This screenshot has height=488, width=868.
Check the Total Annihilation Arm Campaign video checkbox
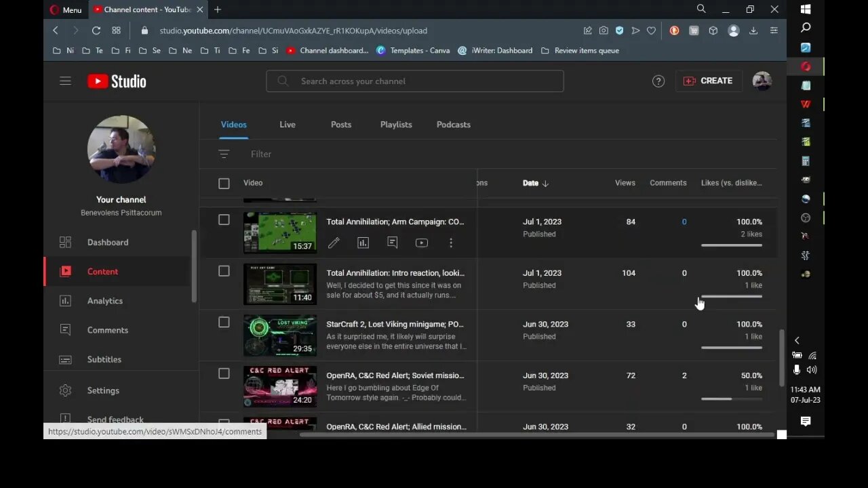[224, 220]
